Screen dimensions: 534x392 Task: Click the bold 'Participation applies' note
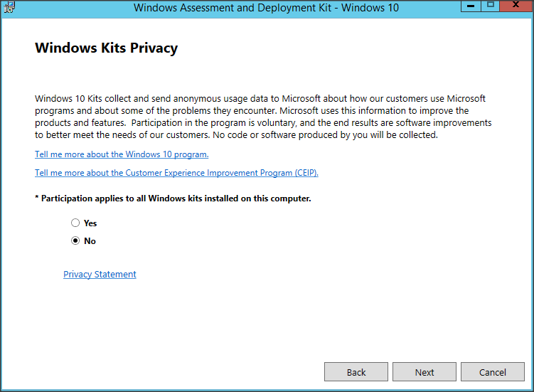coord(173,198)
